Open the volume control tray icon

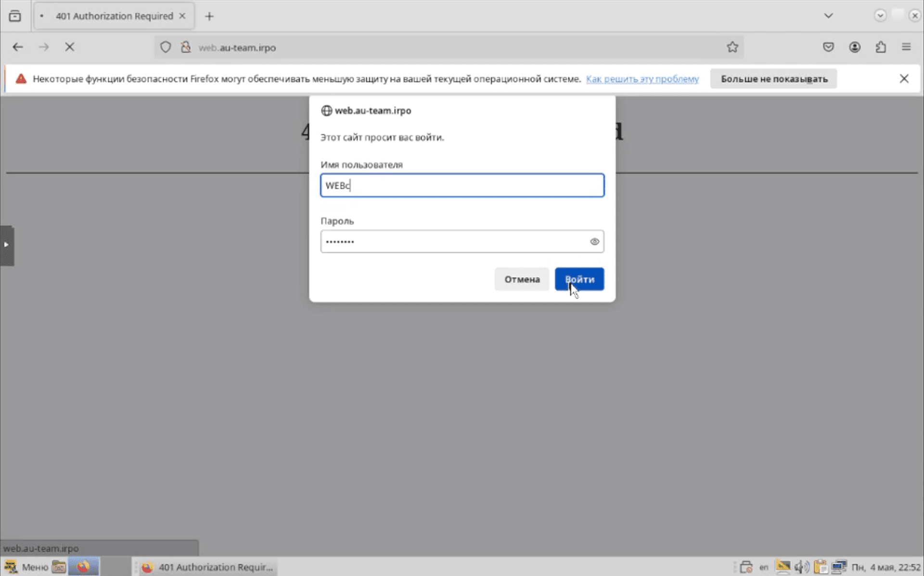coord(802,567)
